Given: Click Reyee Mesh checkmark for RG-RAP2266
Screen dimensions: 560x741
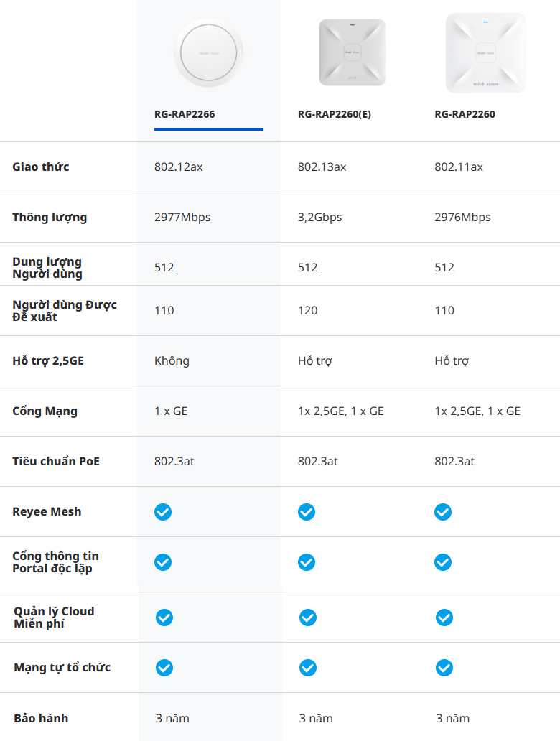Looking at the screenshot, I should 163,512.
